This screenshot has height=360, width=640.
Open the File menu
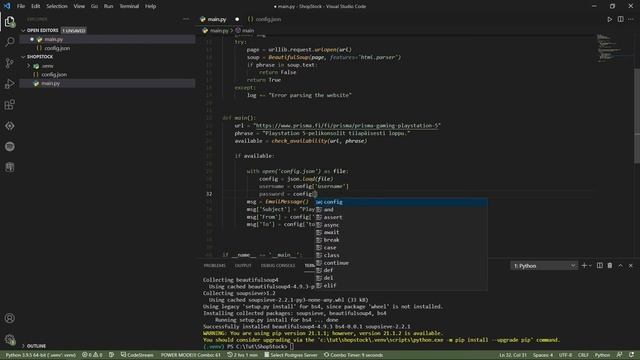tap(21, 6)
